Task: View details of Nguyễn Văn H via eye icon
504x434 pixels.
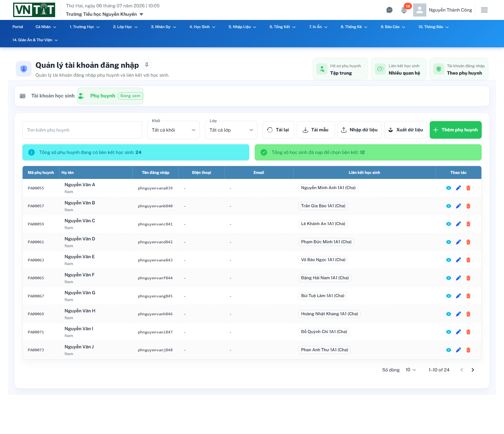Action: pos(449,314)
